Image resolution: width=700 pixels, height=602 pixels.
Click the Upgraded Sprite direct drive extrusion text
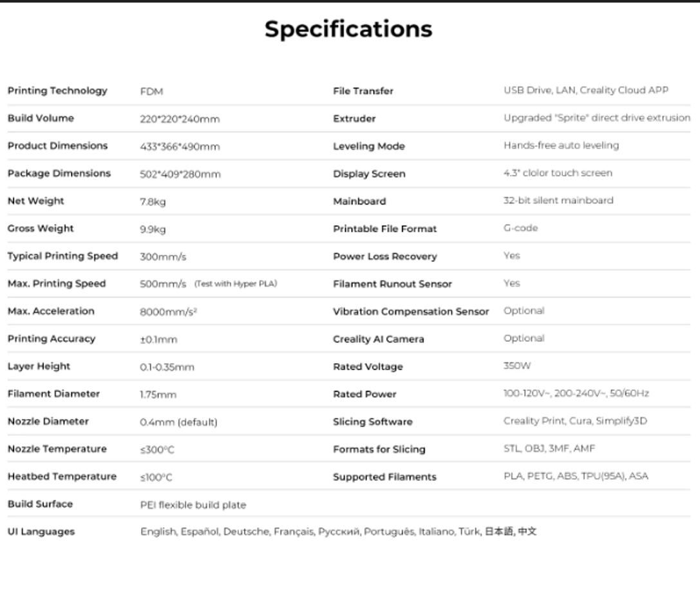596,118
